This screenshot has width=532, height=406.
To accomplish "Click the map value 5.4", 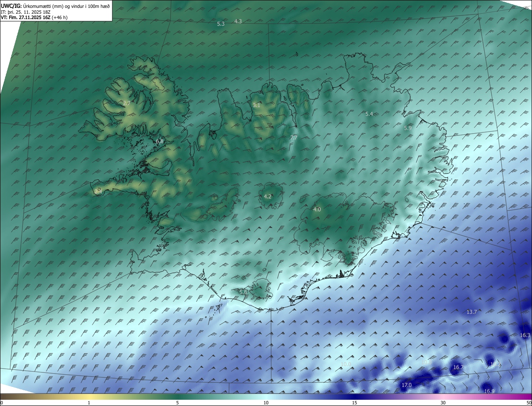I will click(369, 114).
